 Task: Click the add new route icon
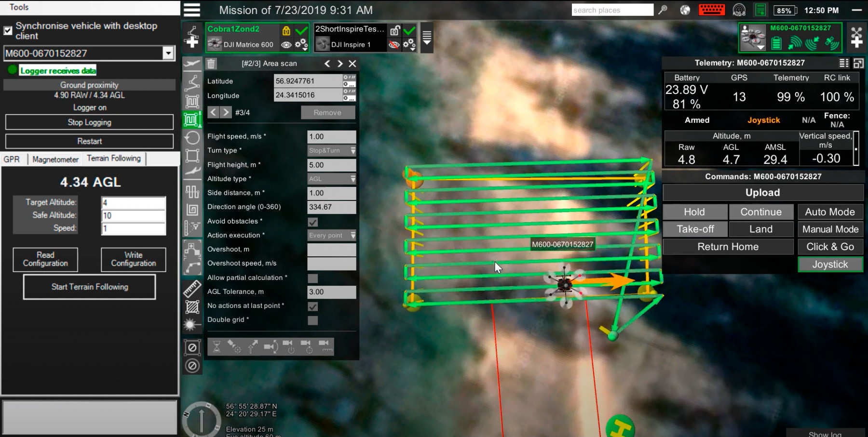click(x=192, y=38)
